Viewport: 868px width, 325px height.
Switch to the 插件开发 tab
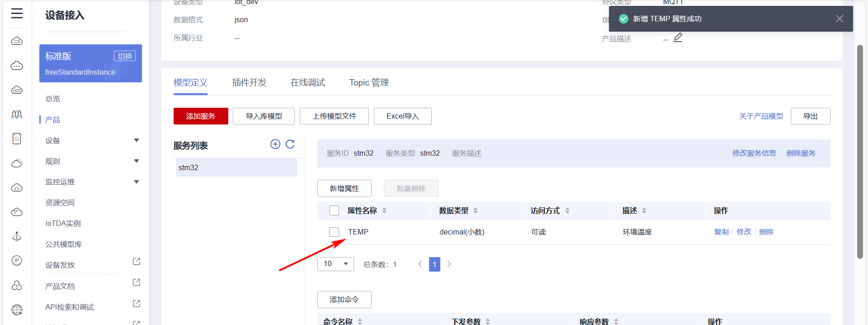[249, 82]
